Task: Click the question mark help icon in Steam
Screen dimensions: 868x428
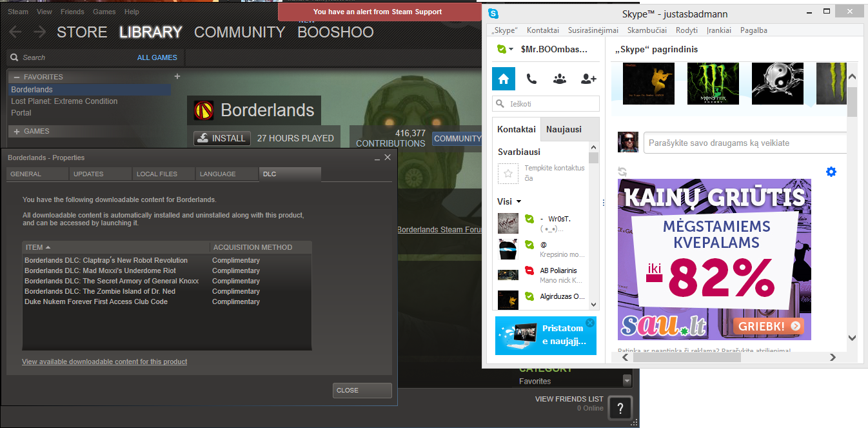Action: 620,408
